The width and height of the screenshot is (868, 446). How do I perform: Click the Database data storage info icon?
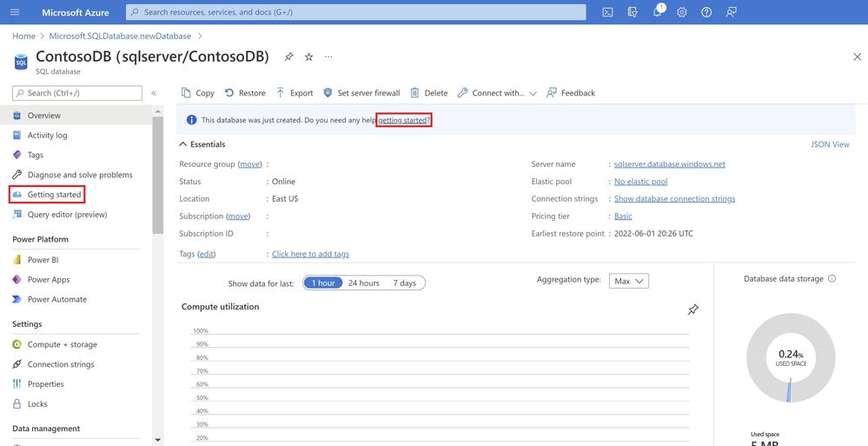tap(832, 279)
